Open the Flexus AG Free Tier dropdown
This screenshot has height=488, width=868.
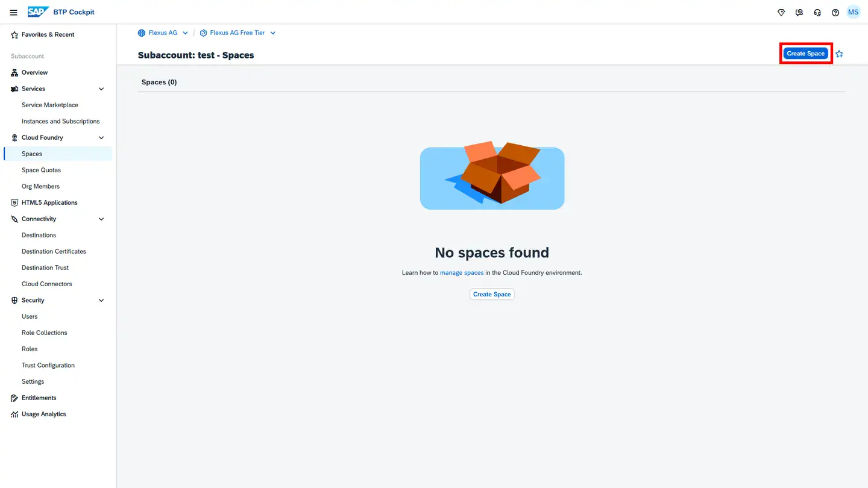pos(272,33)
